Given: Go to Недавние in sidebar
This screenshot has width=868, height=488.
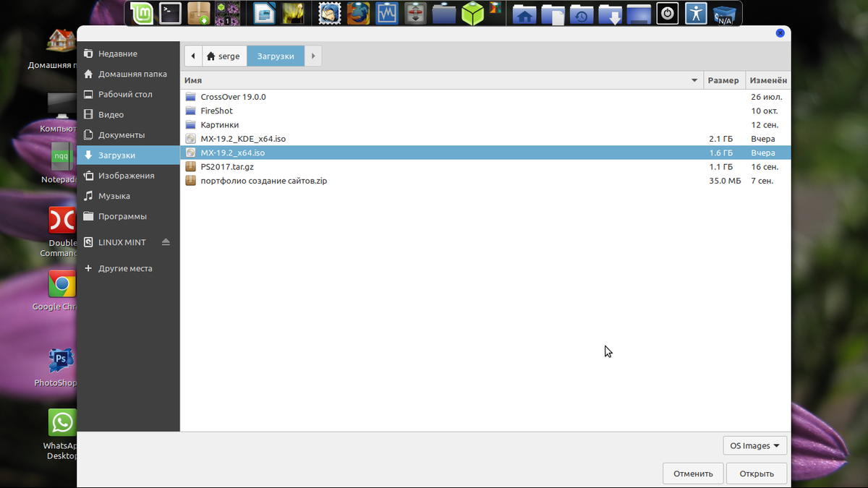Looking at the screenshot, I should pos(128,53).
